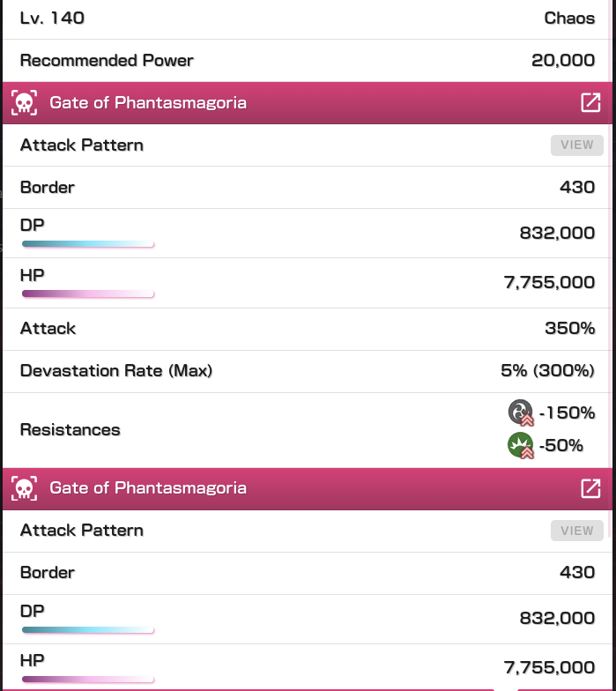Click the first enemy's purple HP gauge bar
The image size is (616, 691).
88,293
